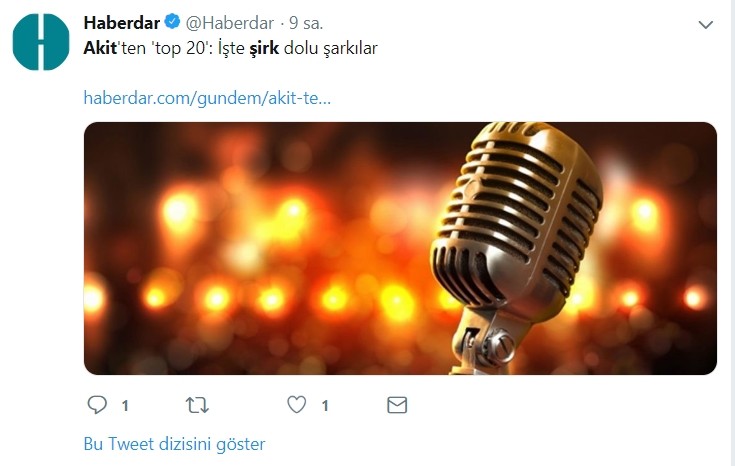Image resolution: width=735 pixels, height=466 pixels.
Task: Click the bold word 'şirk' in tweet
Action: (x=264, y=49)
